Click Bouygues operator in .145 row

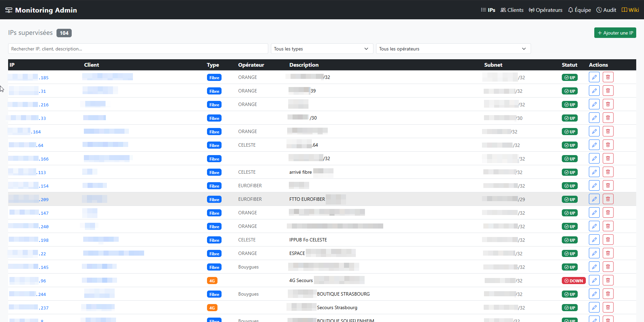pyautogui.click(x=248, y=267)
